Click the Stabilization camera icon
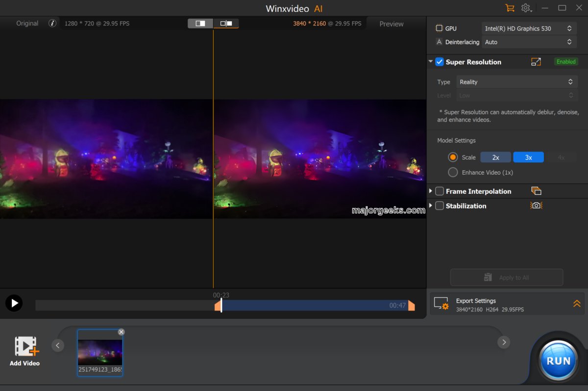The width and height of the screenshot is (588, 391). 536,206
